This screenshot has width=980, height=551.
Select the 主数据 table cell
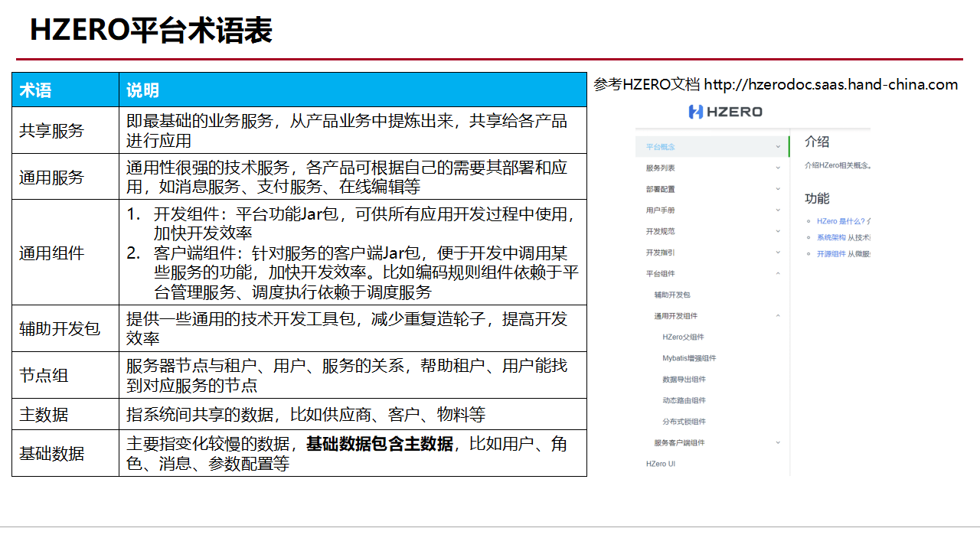pyautogui.click(x=65, y=414)
